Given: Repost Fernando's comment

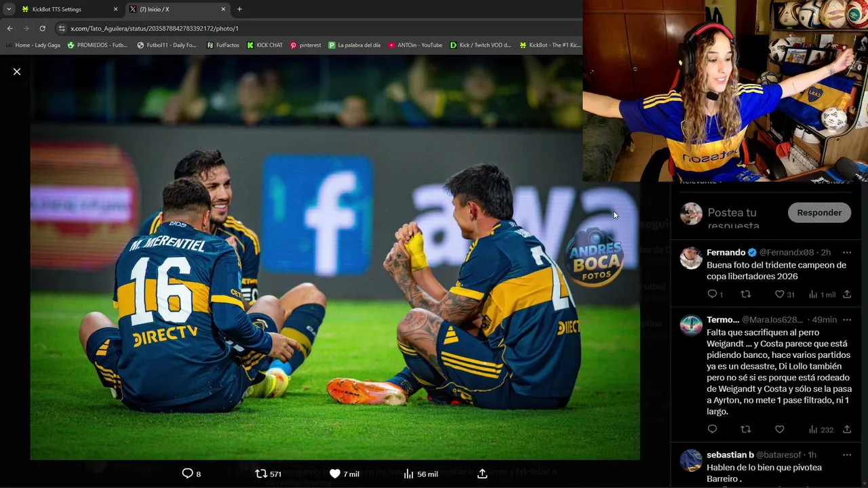Looking at the screenshot, I should [x=745, y=294].
